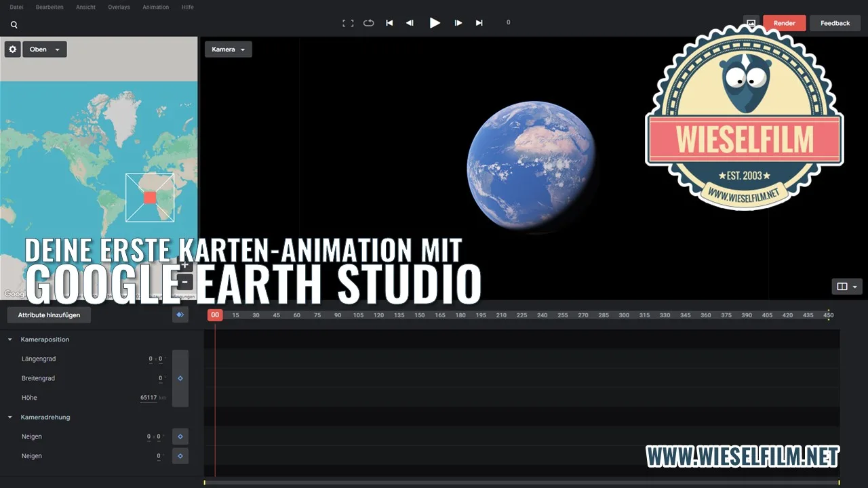
Task: Add keyframe on the two-value Neigen row
Action: (180, 437)
